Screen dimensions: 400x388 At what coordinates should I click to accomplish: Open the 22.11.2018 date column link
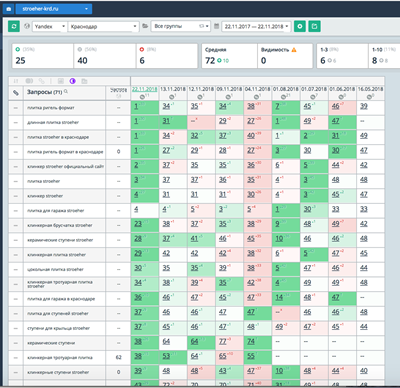coord(144,89)
